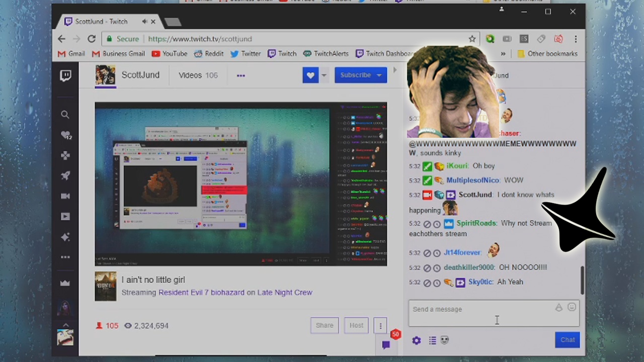Ban Sky0tic with the ban icon
This screenshot has width=644, height=362.
pyautogui.click(x=427, y=283)
